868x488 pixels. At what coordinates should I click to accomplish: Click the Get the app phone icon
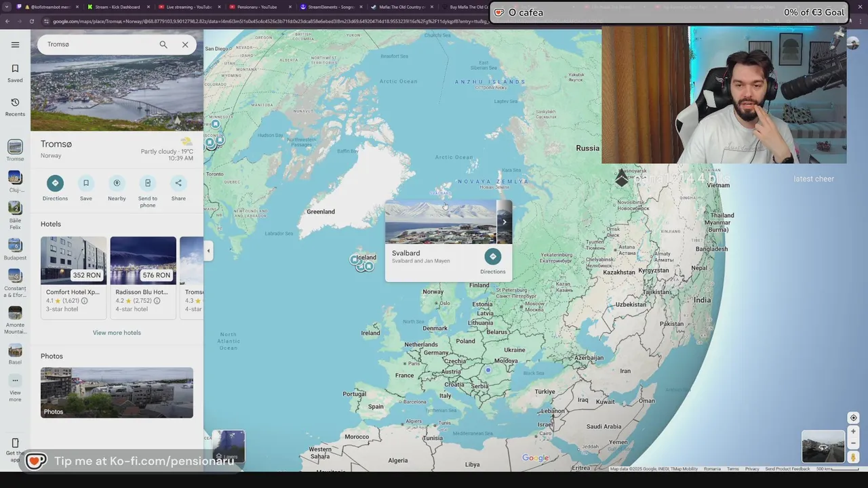click(15, 443)
